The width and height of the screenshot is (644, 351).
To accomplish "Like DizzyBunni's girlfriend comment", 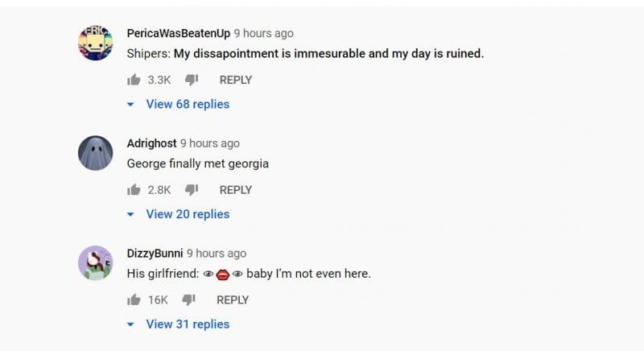I will (134, 299).
